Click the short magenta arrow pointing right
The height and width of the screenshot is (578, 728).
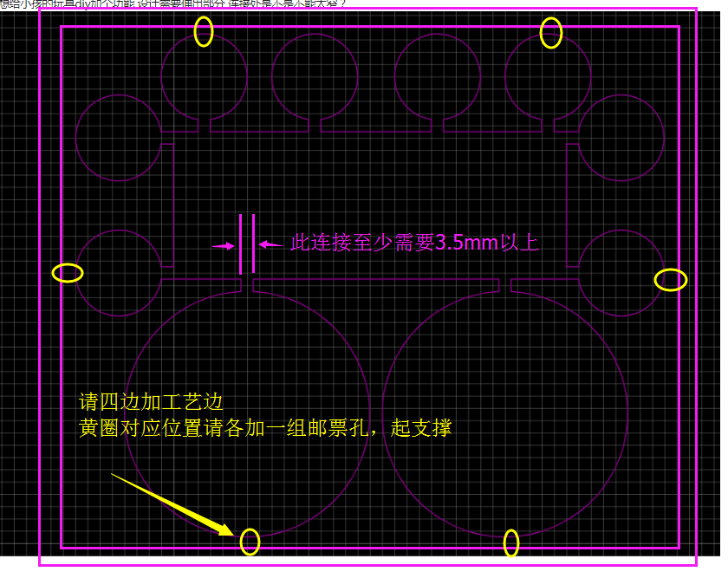point(224,246)
